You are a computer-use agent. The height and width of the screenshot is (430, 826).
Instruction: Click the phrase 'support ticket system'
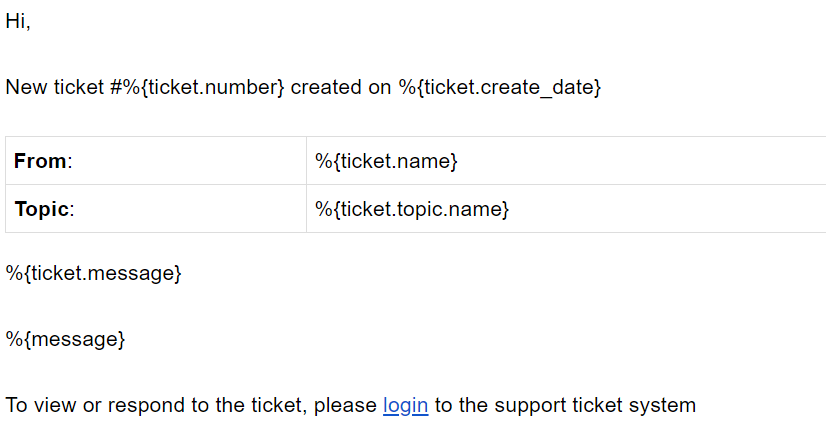click(x=593, y=405)
